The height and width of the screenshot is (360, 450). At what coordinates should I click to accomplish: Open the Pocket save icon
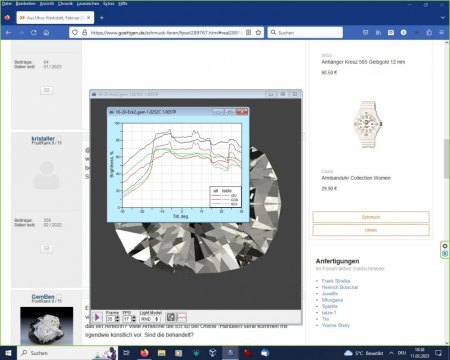366,33
